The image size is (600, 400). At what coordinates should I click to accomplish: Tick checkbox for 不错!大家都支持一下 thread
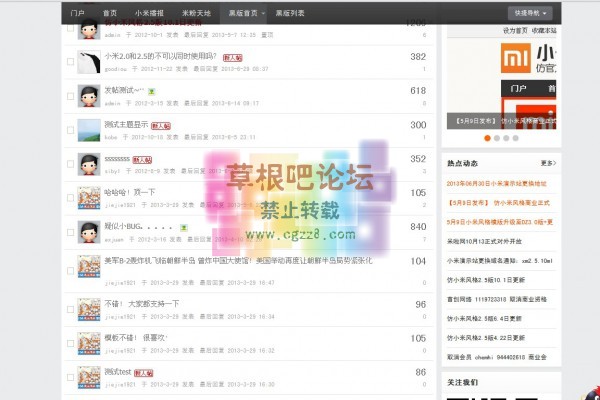[70, 309]
